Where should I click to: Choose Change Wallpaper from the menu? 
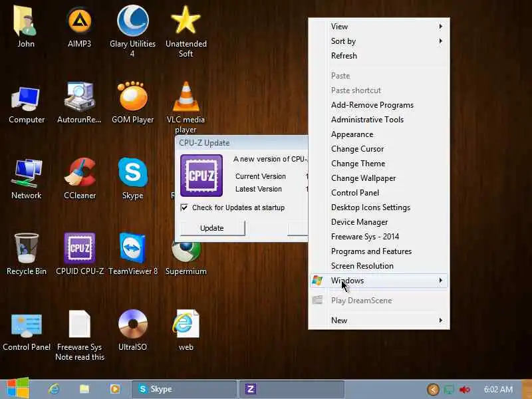[x=378, y=178]
